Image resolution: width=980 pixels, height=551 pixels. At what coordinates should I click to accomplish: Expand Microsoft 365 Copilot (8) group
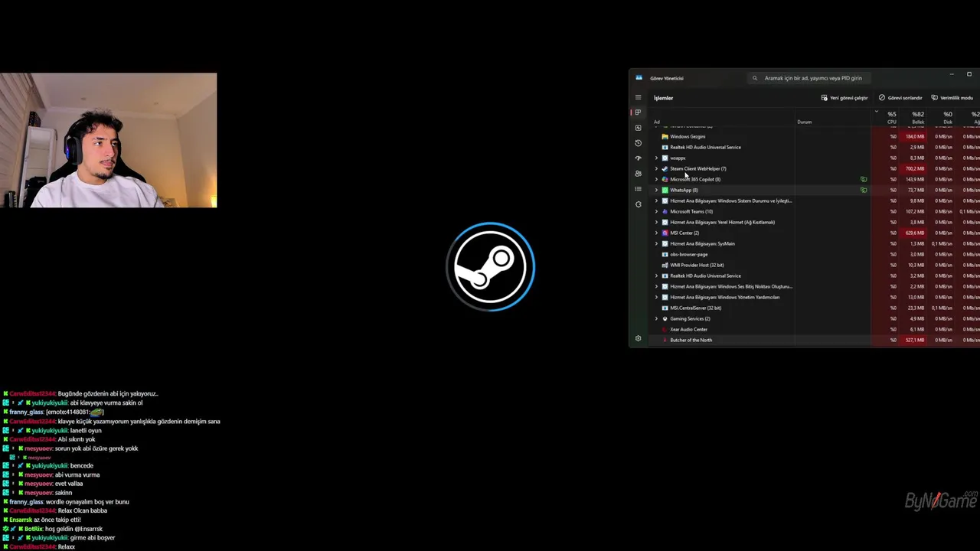656,179
